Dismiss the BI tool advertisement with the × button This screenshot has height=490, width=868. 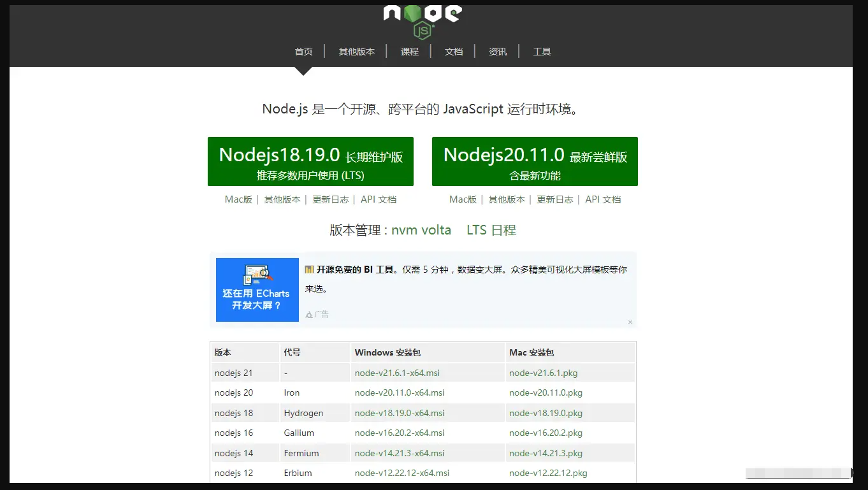coord(630,322)
